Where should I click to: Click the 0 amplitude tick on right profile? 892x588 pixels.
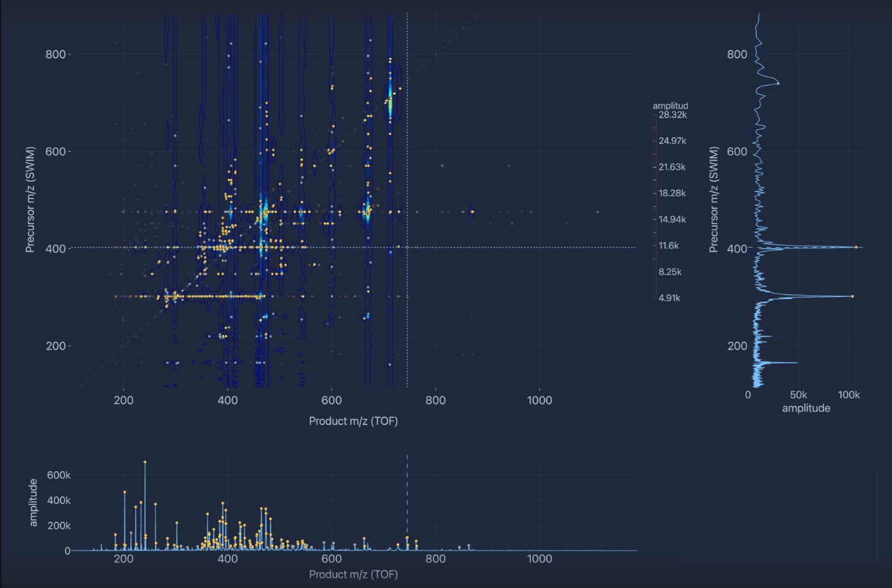[x=748, y=395]
